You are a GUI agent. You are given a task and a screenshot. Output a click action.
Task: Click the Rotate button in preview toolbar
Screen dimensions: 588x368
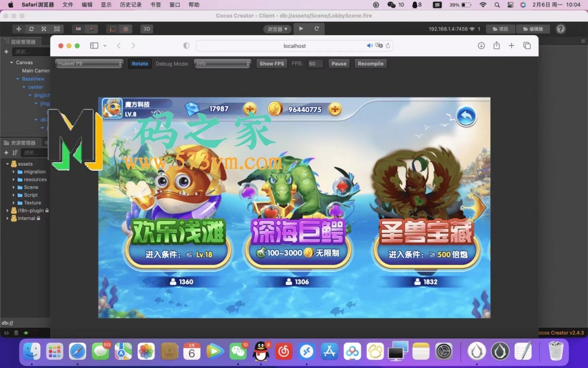point(140,63)
